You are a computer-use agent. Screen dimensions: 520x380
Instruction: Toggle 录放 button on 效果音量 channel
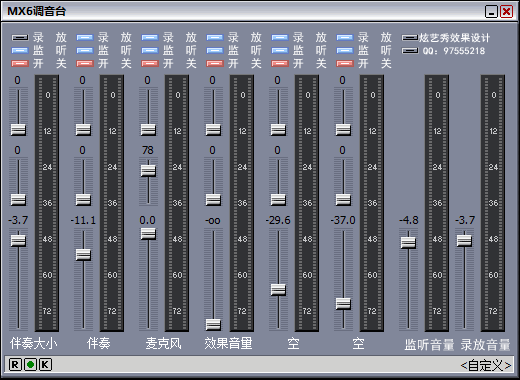[x=215, y=38]
